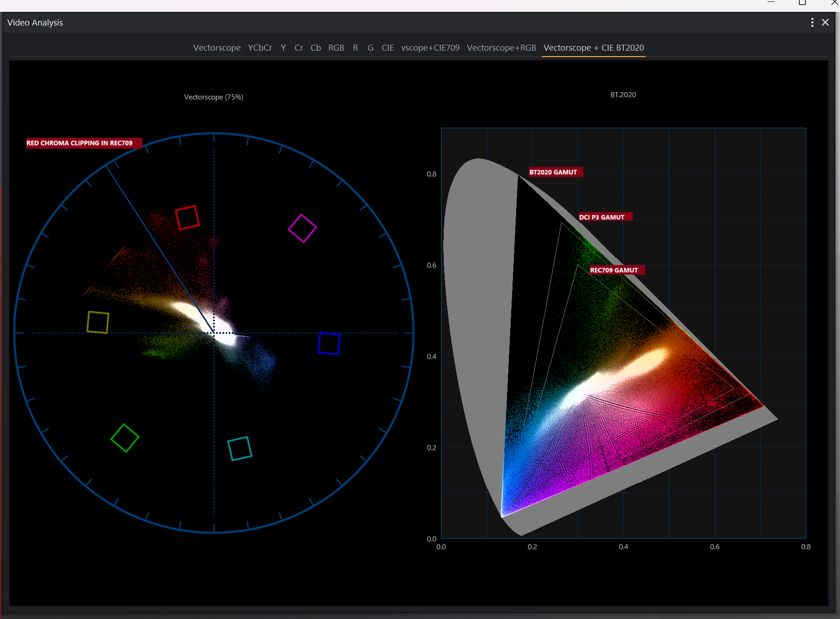Screen dimensions: 840x619
Task: Switch to the vscope+CIE709 view
Action: pos(430,47)
